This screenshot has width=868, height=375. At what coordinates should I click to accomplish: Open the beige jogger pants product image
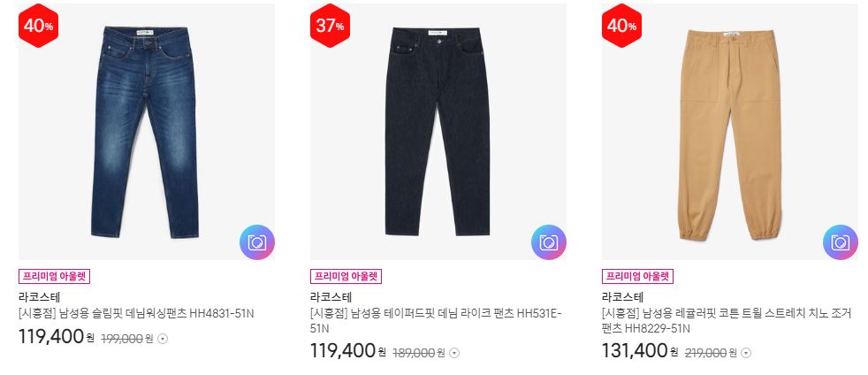pyautogui.click(x=729, y=132)
